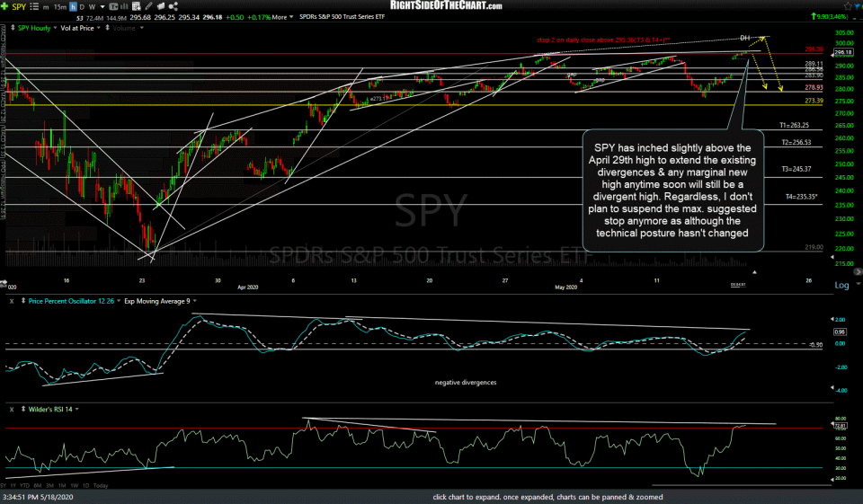Select the hourly 'h' timeframe button
This screenshot has height=504, width=863.
(73, 6)
